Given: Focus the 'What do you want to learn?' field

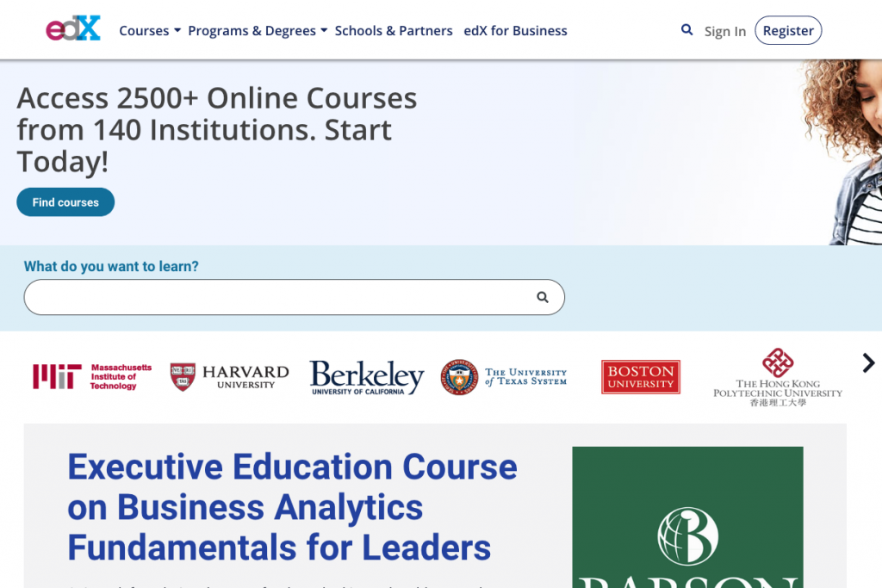Looking at the screenshot, I should point(295,297).
